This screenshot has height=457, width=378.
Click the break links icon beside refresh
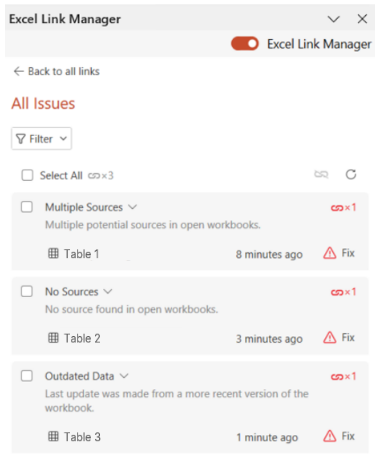321,174
